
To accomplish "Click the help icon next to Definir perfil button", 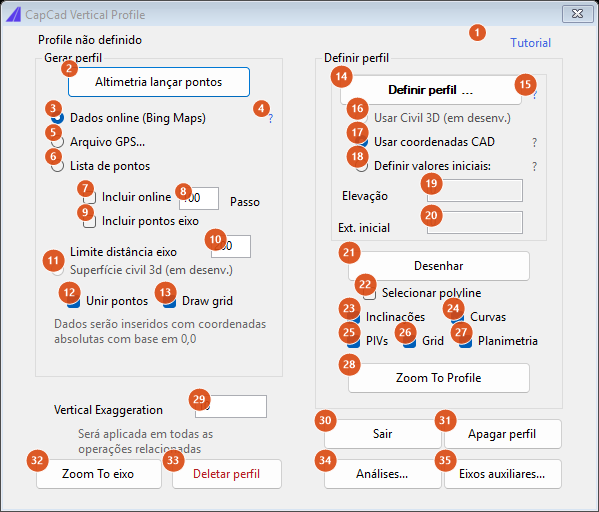I will tap(535, 94).
